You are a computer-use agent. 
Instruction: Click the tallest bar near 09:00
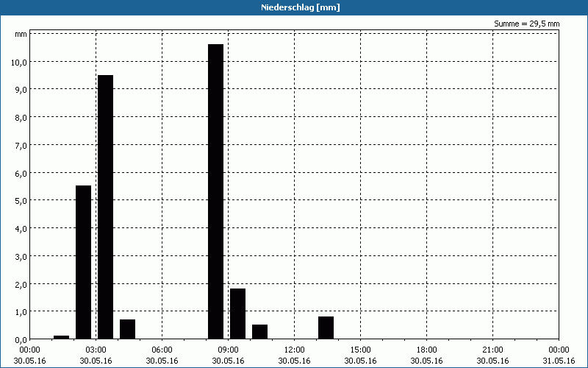tap(215, 191)
